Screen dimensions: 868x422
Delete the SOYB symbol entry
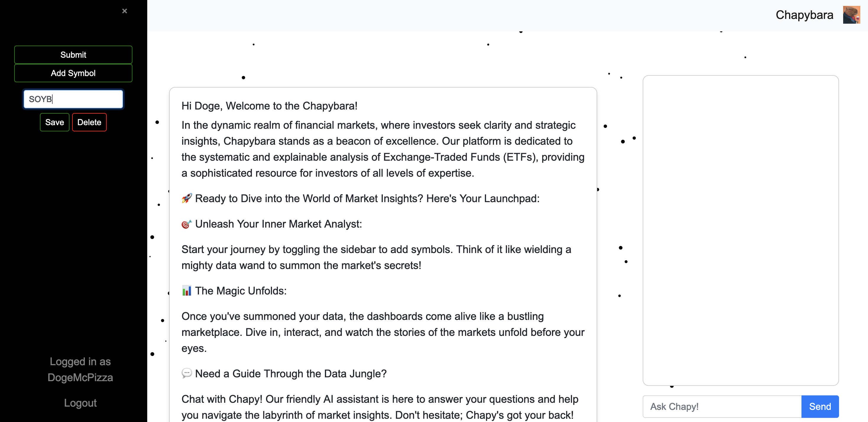(89, 123)
